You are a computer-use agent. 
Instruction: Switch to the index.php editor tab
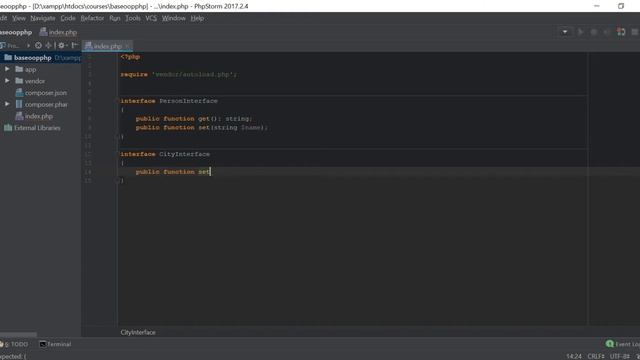tap(108, 46)
